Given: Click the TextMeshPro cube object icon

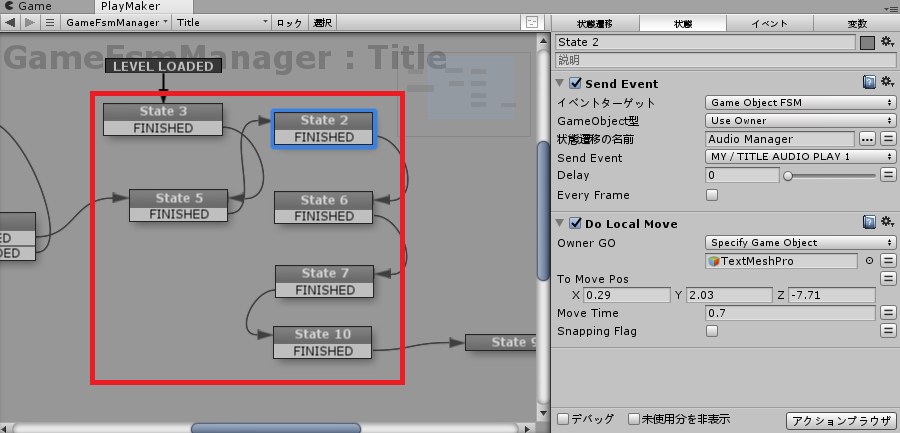Looking at the screenshot, I should coord(713,261).
